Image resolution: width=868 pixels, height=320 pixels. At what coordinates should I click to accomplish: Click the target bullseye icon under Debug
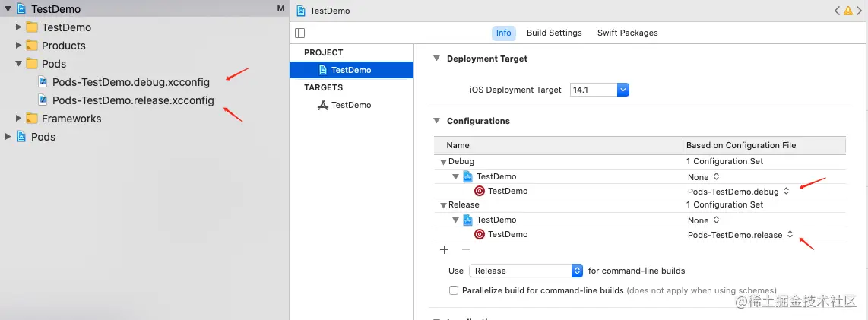pos(480,191)
